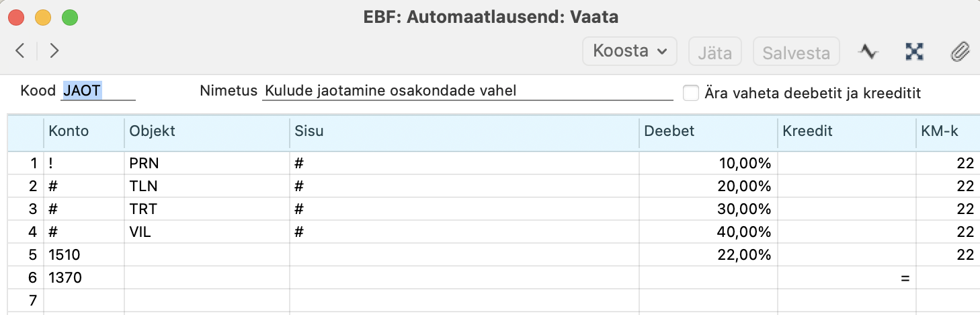The image size is (980, 315).
Task: Click the expand window arrows icon
Action: tap(914, 51)
